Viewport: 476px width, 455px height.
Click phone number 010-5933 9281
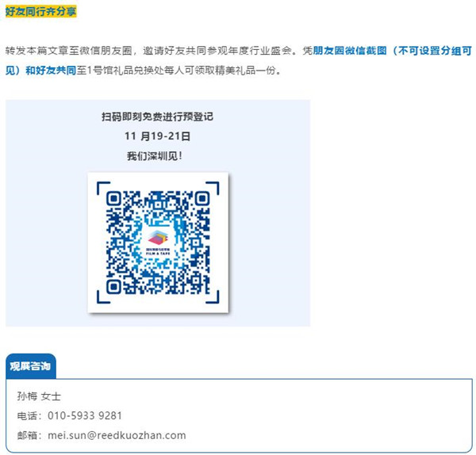[x=85, y=415]
